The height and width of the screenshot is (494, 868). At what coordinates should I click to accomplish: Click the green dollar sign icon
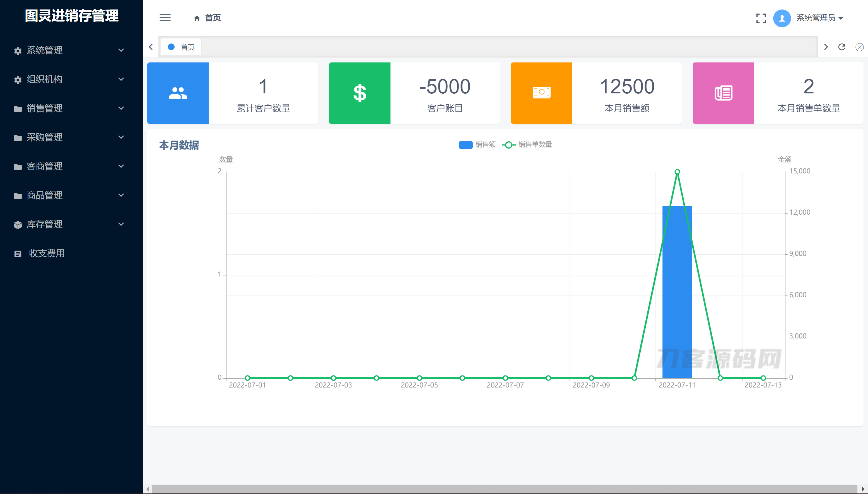click(x=360, y=93)
